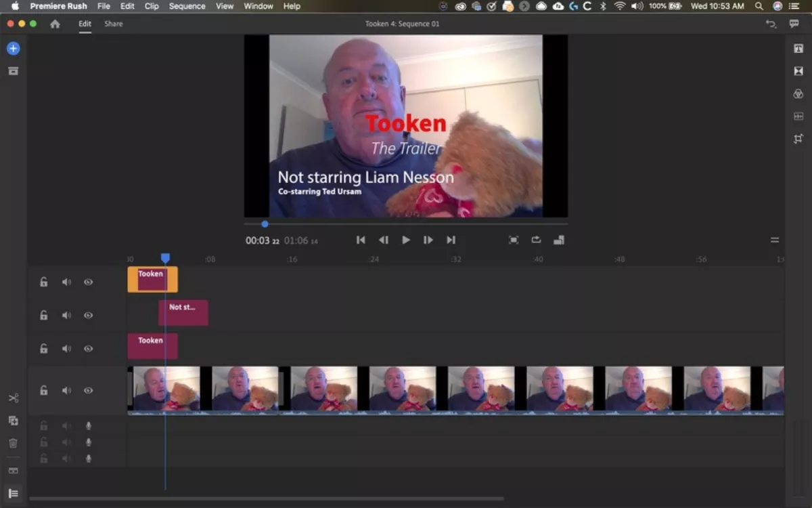Click the undo arrow button

point(770,24)
